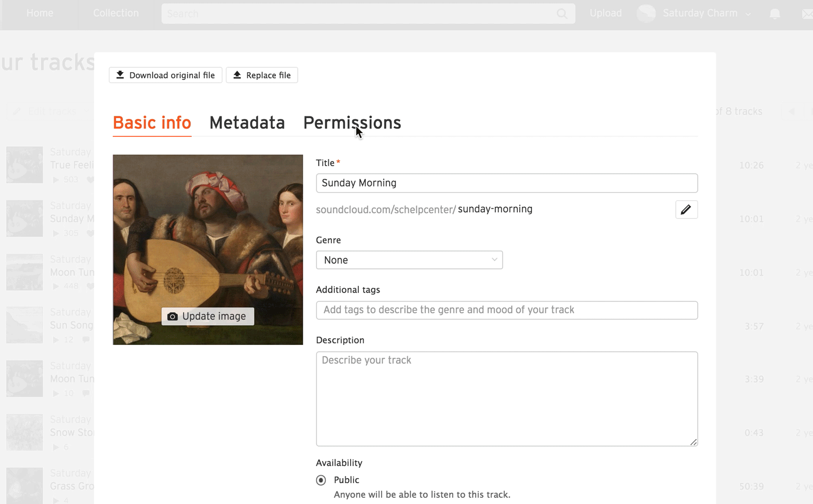Click the True Feeling track thumbnail behind dialog
The height and width of the screenshot is (504, 813).
(24, 165)
